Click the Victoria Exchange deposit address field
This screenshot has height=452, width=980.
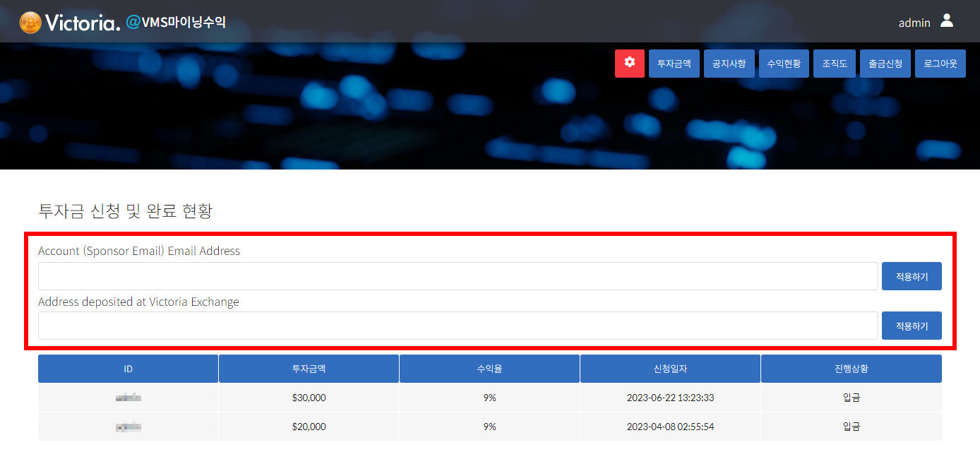tap(458, 326)
